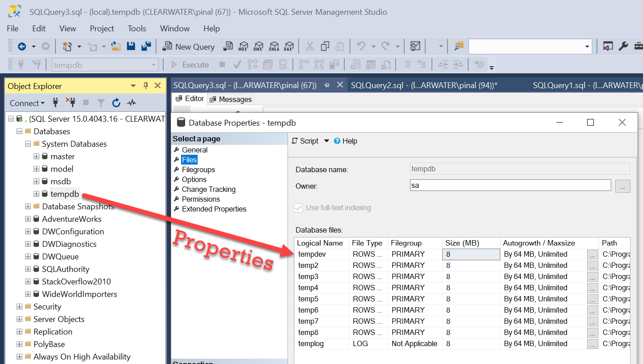
Task: Click the Activity Monitor pulse icon
Action: click(131, 103)
